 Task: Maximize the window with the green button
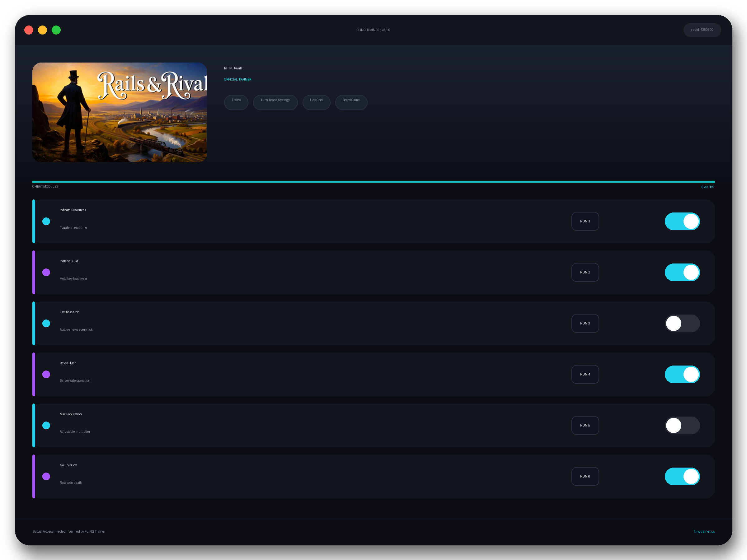click(56, 30)
